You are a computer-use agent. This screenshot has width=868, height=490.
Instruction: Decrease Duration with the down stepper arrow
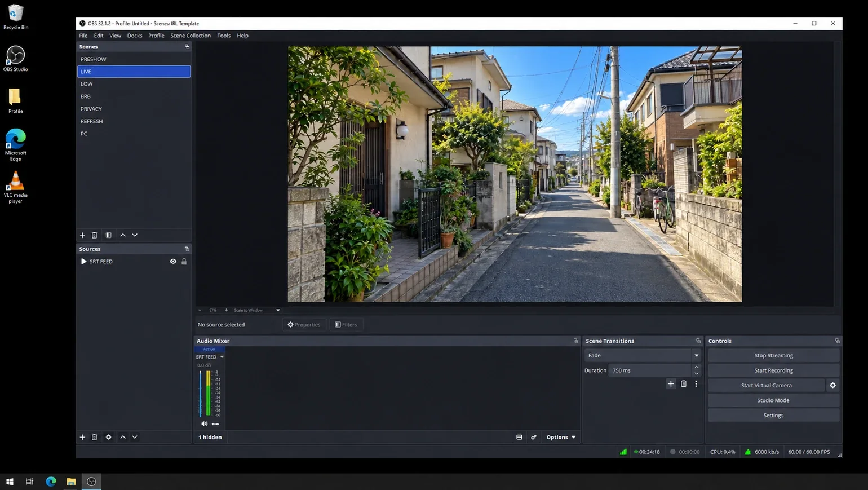tap(697, 373)
